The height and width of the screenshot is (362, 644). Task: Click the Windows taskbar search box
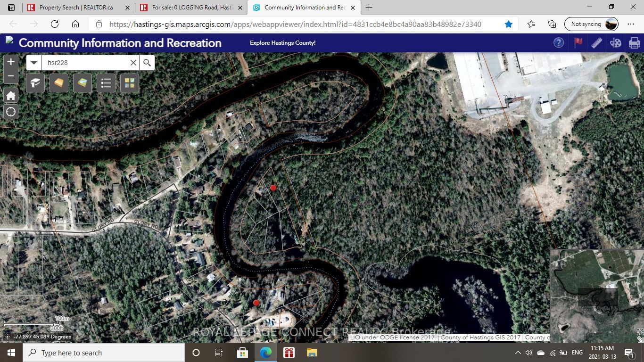click(104, 353)
